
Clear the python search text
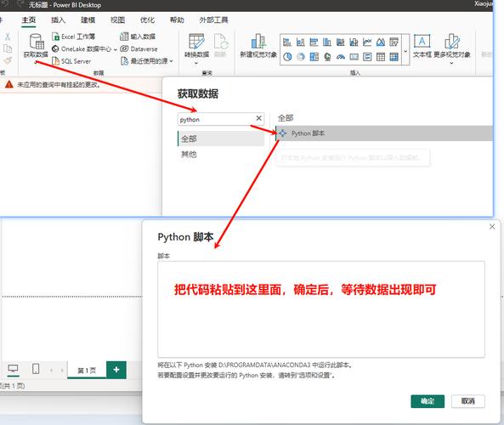258,118
